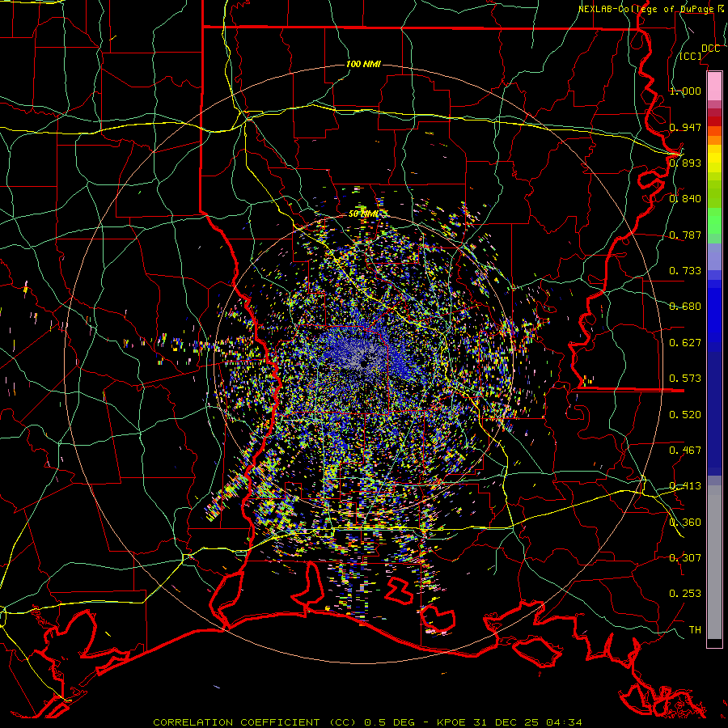Click the black radar site dot at center

coord(363,364)
